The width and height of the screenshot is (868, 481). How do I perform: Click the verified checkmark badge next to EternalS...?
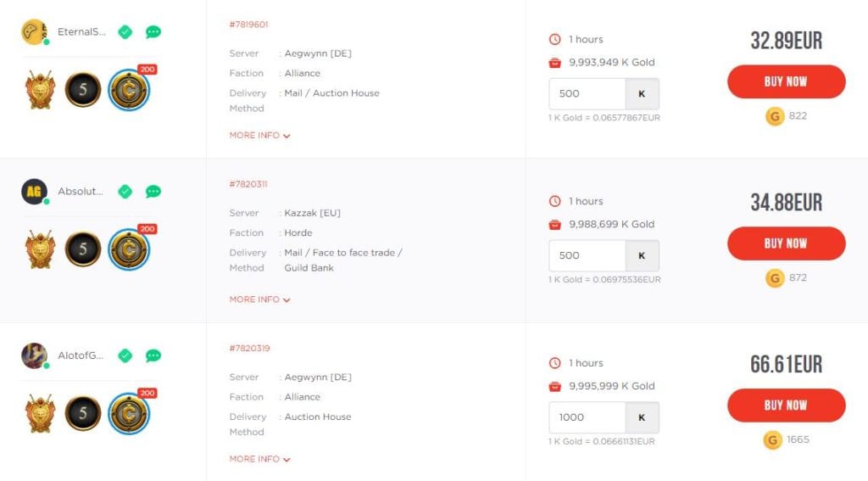125,32
